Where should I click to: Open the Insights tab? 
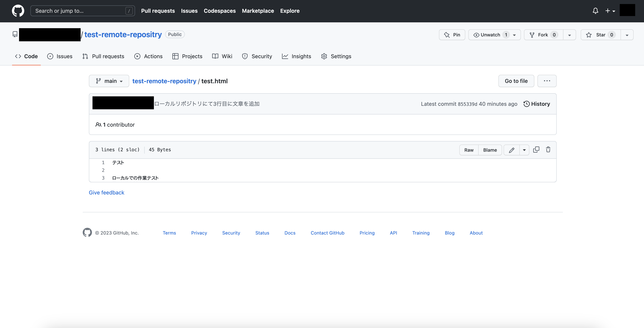(296, 56)
